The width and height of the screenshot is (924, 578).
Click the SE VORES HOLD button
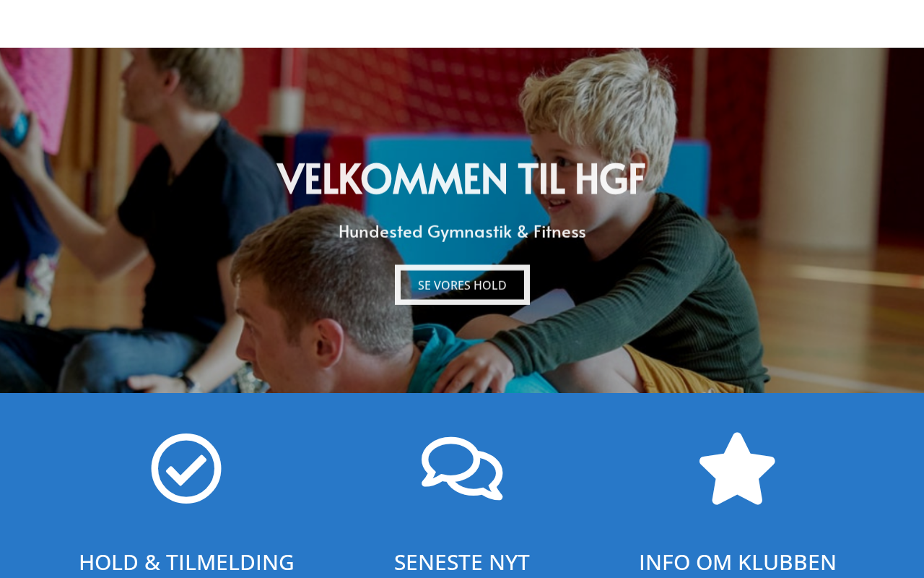click(x=462, y=285)
